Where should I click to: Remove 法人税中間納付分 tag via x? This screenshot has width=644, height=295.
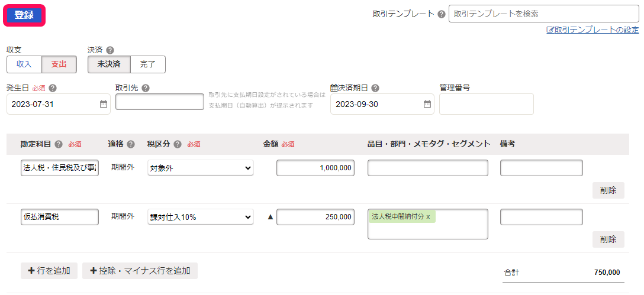pyautogui.click(x=428, y=216)
